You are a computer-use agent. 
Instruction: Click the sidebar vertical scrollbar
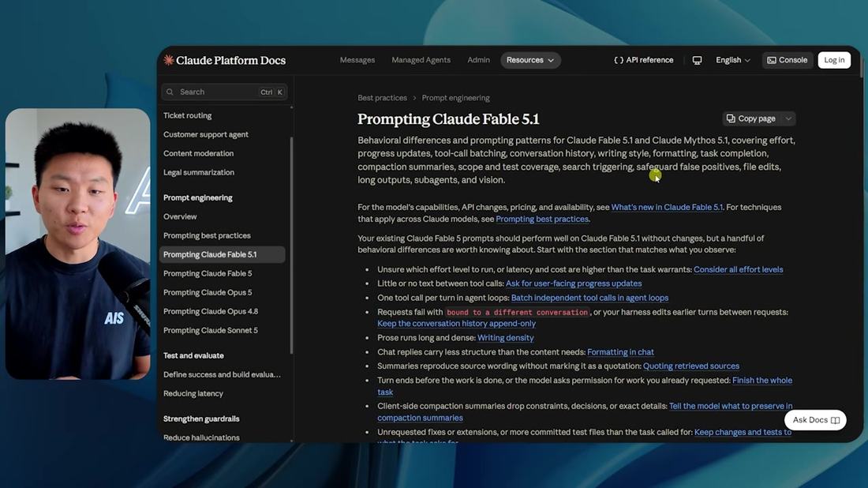292,244
